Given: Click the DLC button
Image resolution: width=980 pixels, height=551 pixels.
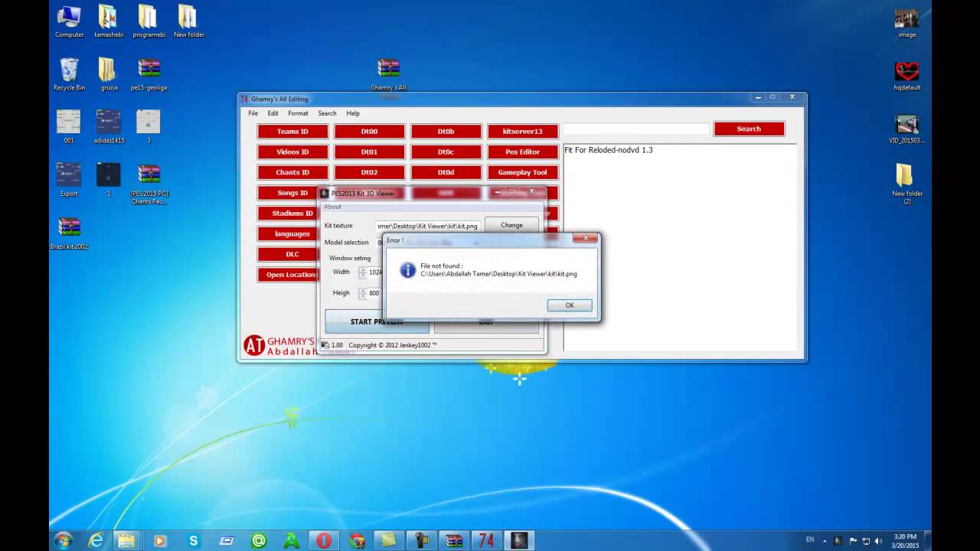Looking at the screenshot, I should pos(289,254).
